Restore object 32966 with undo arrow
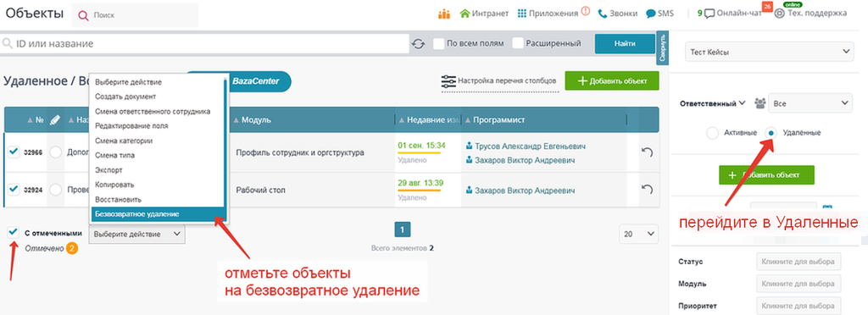Screen dimensions: 868x315 647,152
